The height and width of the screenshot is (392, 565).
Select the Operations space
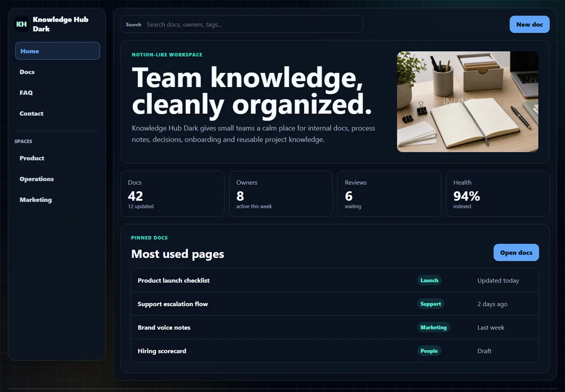57,179
